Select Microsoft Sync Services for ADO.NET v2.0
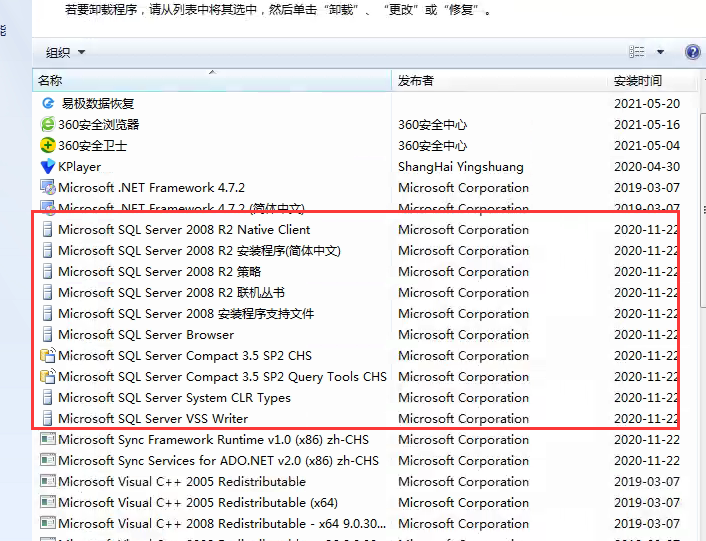The width and height of the screenshot is (706, 541). (218, 460)
